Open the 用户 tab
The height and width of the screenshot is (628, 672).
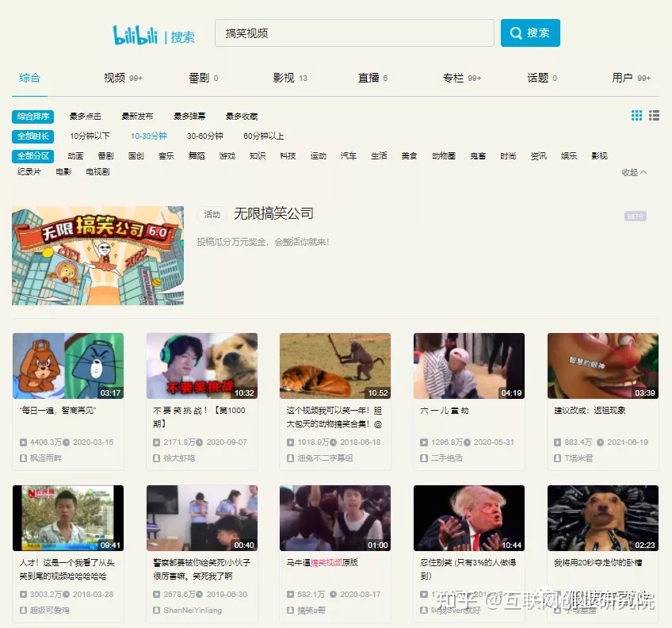(623, 78)
